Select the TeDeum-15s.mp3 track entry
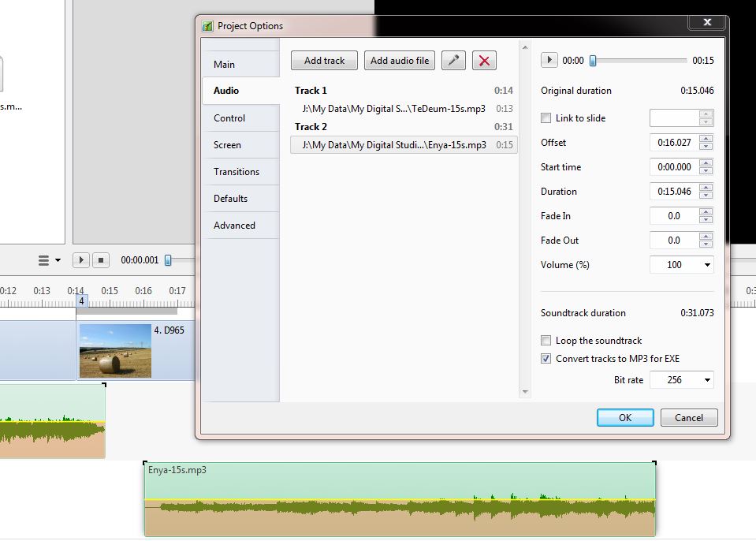This screenshot has height=541, width=756. tap(393, 109)
